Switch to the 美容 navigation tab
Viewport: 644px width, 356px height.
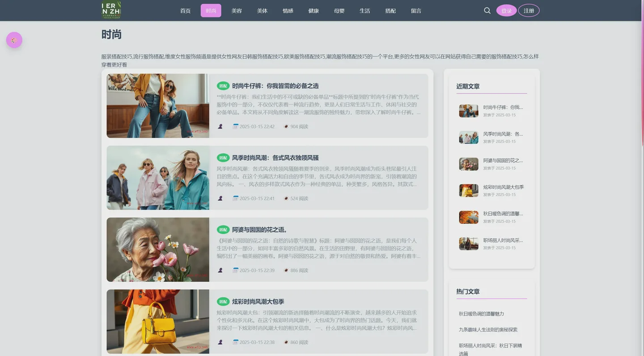click(237, 11)
